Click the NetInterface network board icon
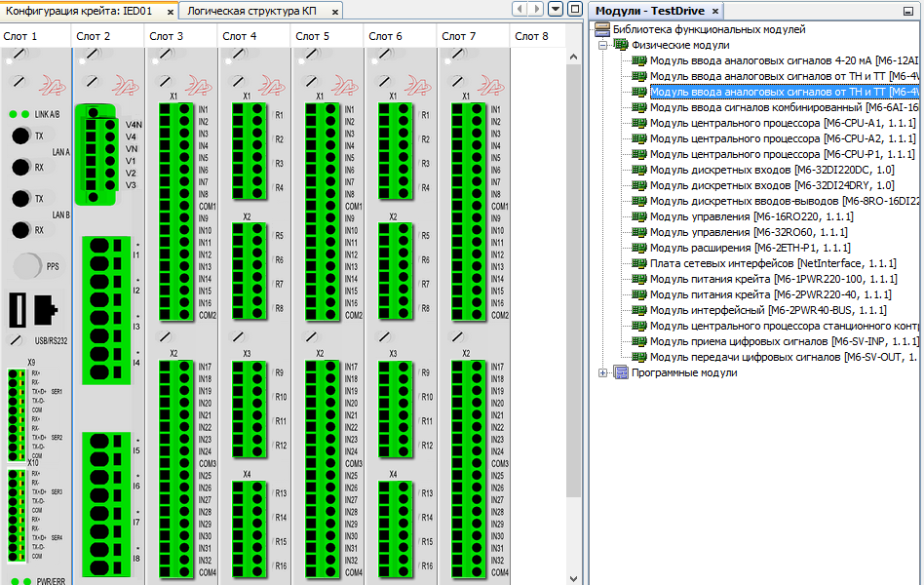 point(639,263)
